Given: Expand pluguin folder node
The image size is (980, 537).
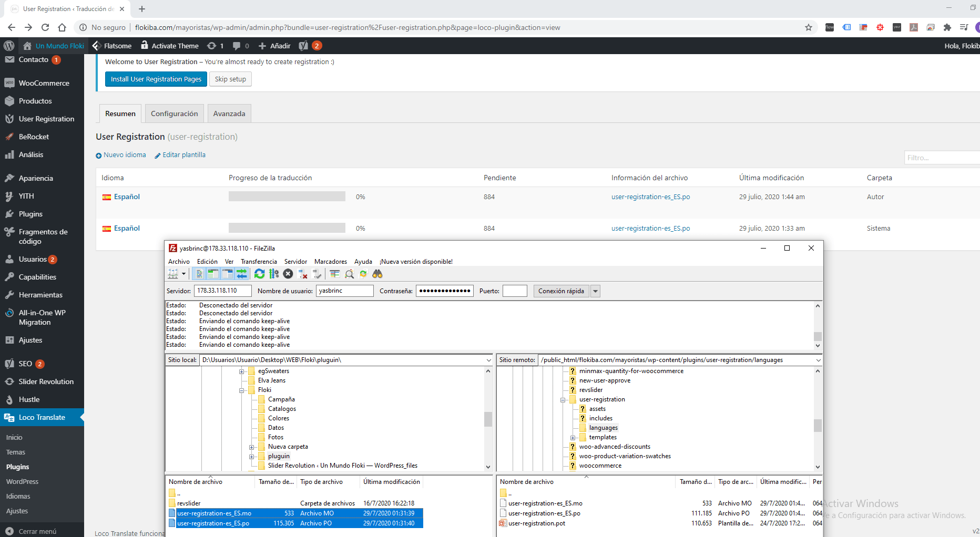Looking at the screenshot, I should pyautogui.click(x=252, y=457).
